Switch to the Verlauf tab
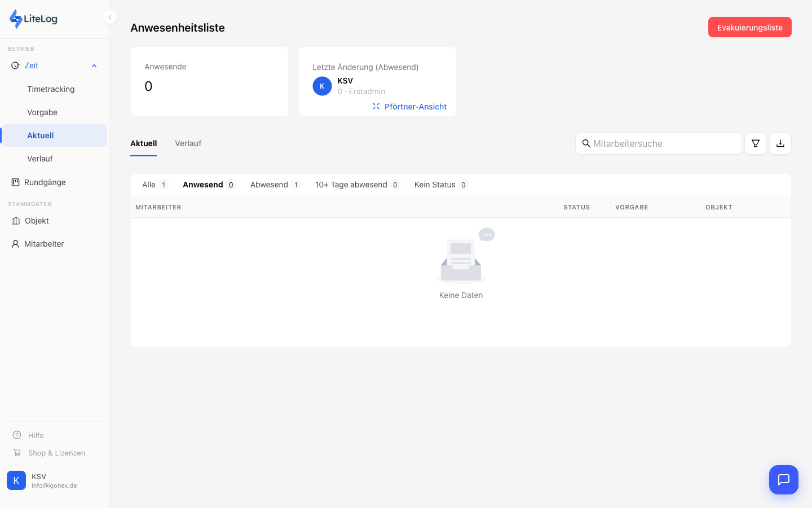The width and height of the screenshot is (812, 508). tap(188, 143)
